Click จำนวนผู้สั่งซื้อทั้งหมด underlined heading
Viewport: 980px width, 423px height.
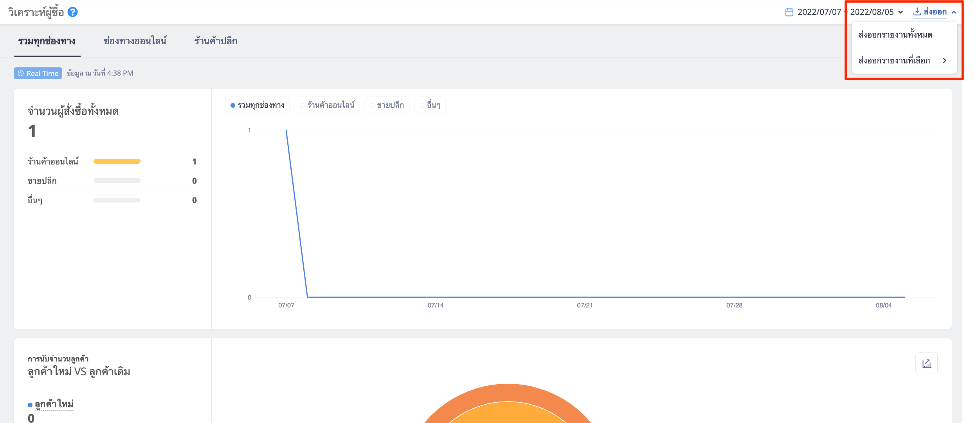[x=73, y=111]
